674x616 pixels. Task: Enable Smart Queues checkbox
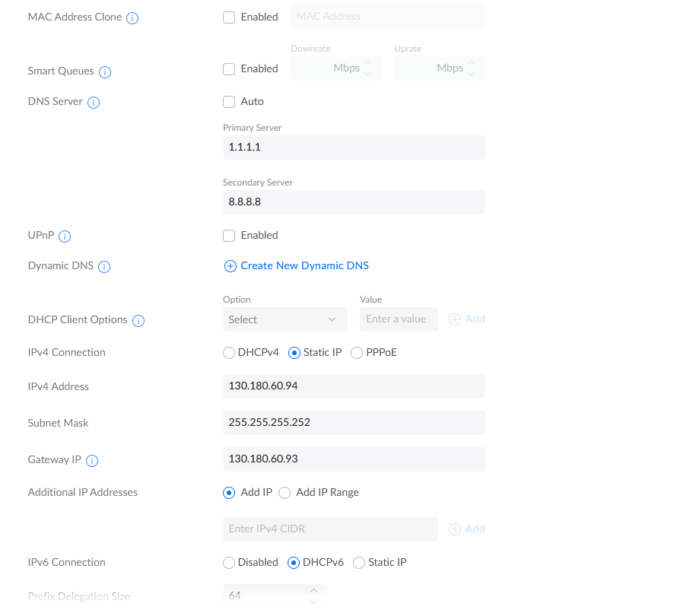(229, 69)
